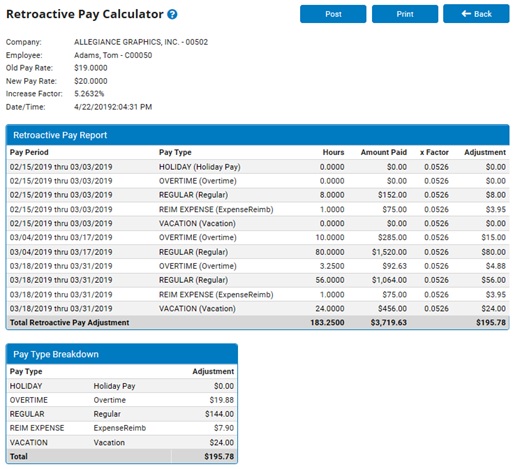
Task: Select the company name ALLEGIANCE GRAPHICS, INC. - 00502
Action: (141, 42)
